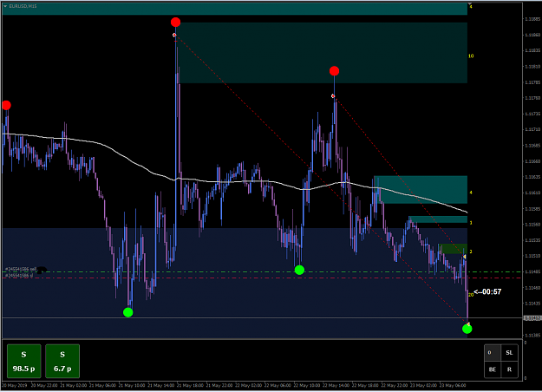Click the 21 May 02:00 time label

click(74, 385)
